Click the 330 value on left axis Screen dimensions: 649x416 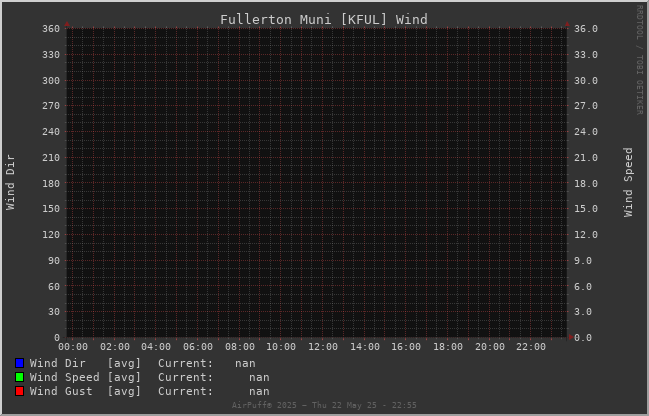[51, 55]
